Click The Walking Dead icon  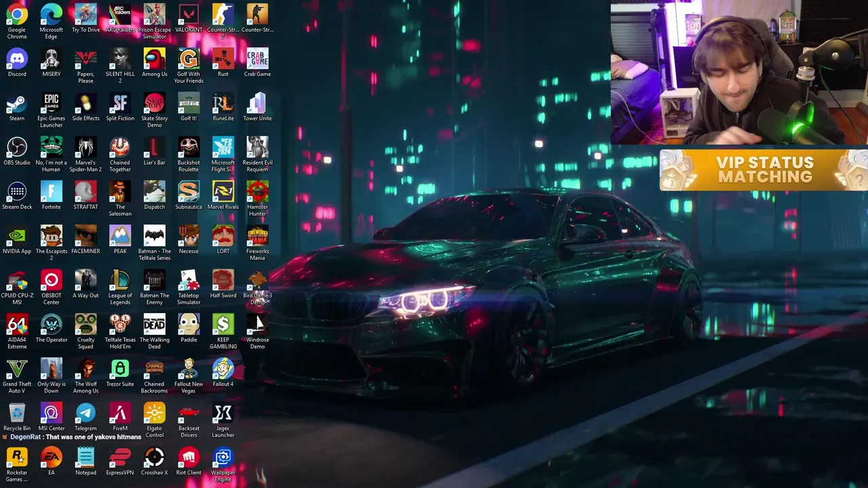(155, 331)
